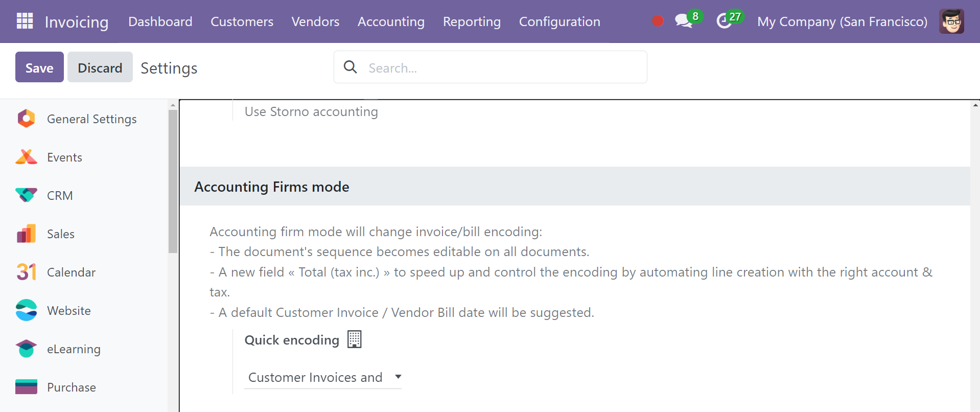The width and height of the screenshot is (980, 412).
Task: Switch company via My Company (San Francisco)
Action: (x=842, y=21)
